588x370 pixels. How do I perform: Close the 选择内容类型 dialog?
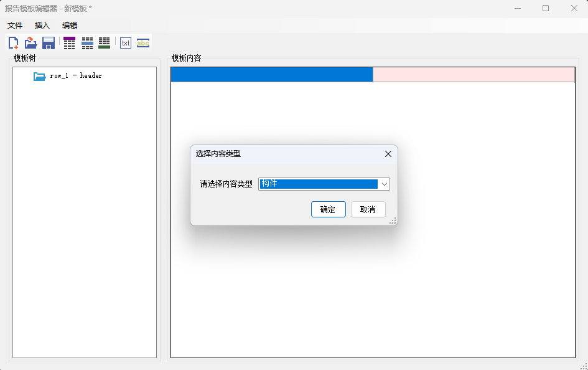tap(388, 154)
